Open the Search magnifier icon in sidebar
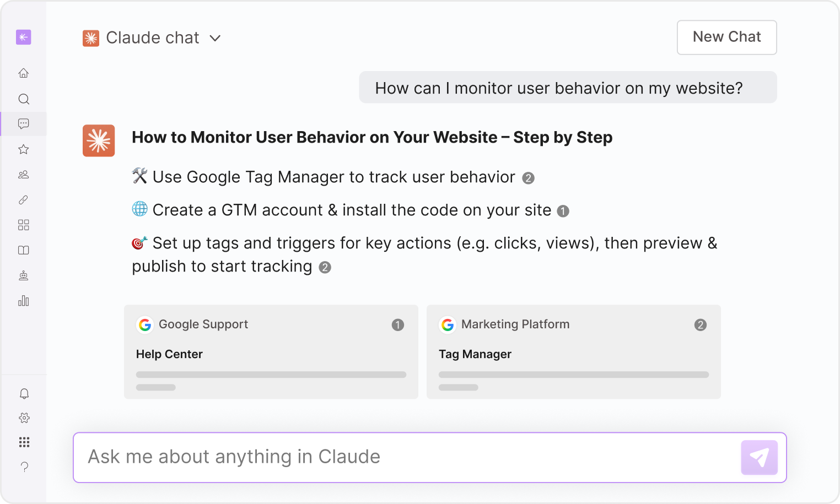Viewport: 840px width, 504px height. [x=23, y=99]
